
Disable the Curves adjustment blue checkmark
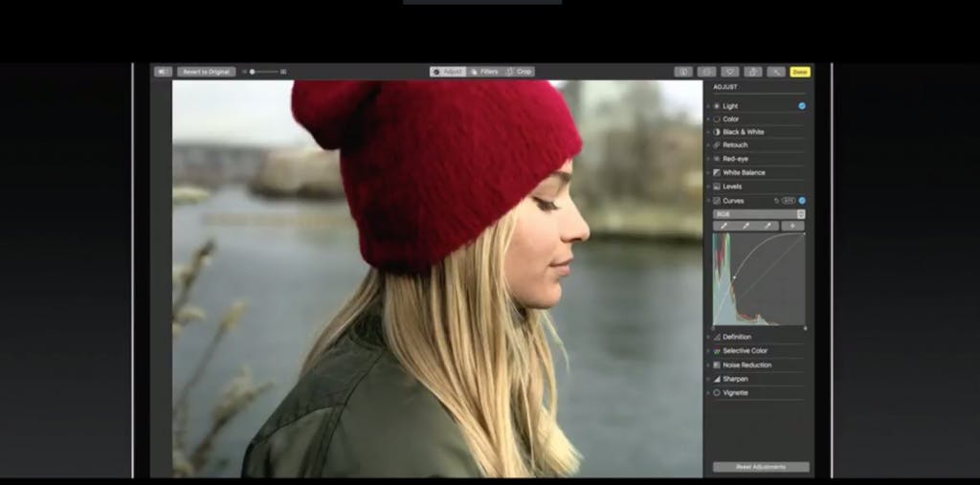(x=802, y=201)
